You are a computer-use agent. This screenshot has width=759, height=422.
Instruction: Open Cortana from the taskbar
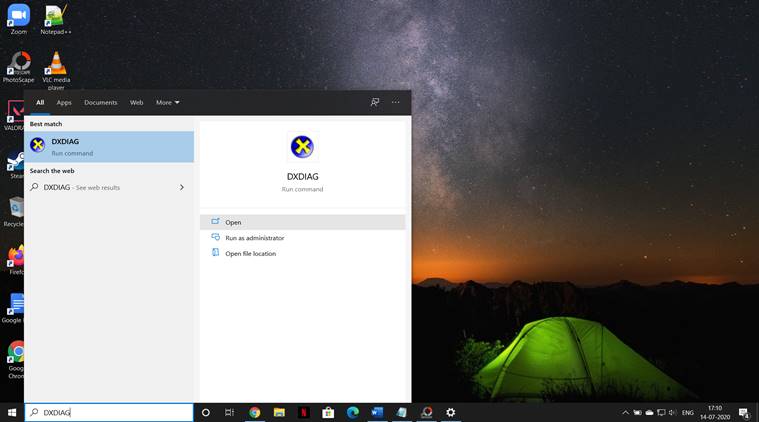tap(206, 412)
